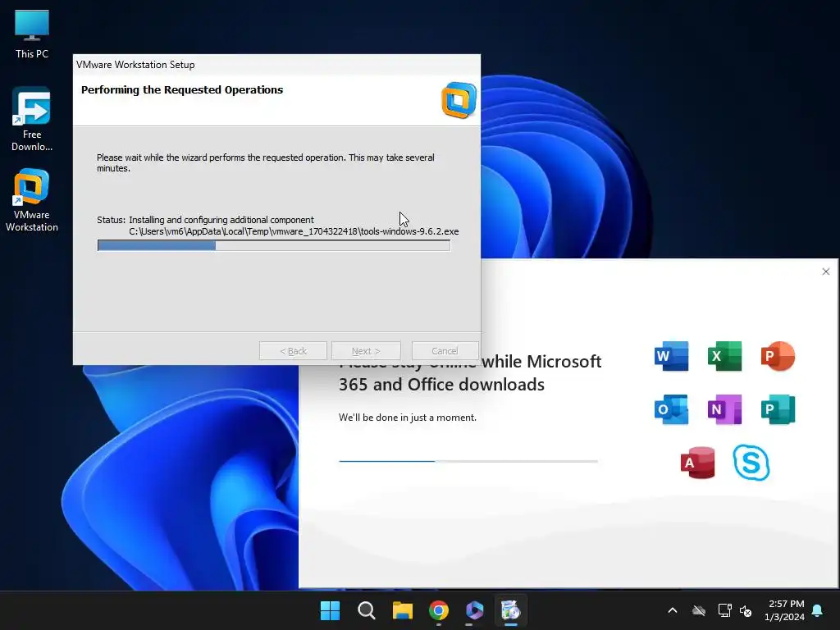The height and width of the screenshot is (630, 840).
Task: Open the This PC desktop icon
Action: (32, 34)
